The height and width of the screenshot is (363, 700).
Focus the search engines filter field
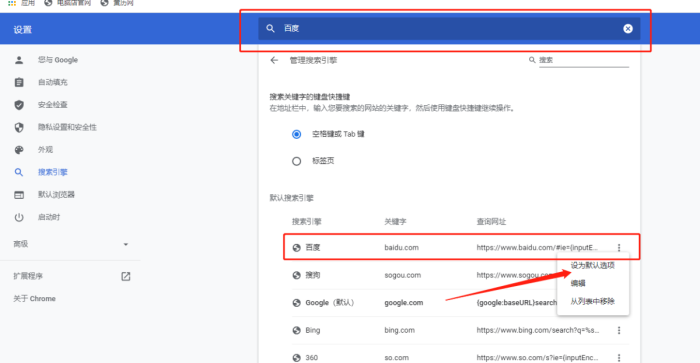583,60
